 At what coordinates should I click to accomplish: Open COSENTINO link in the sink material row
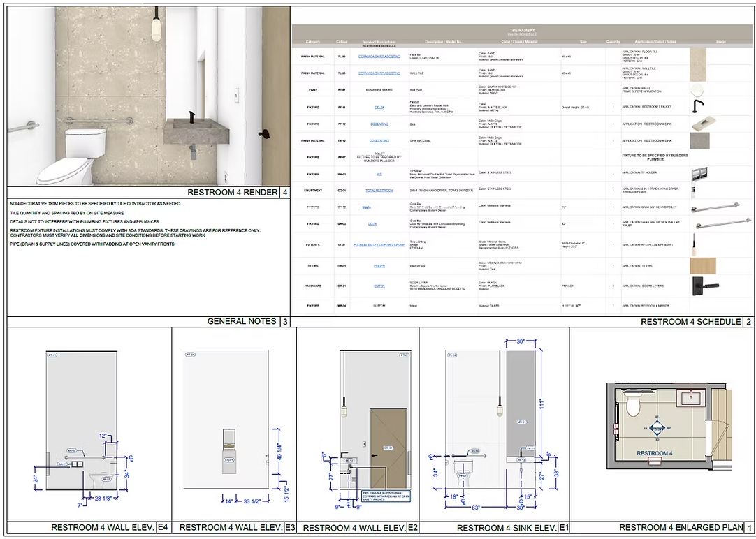(379, 140)
